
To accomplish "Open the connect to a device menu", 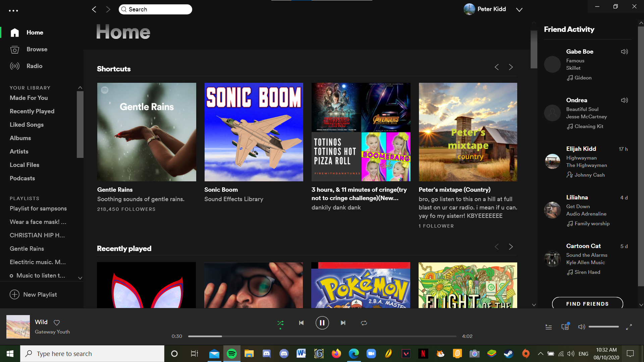I will pos(565,326).
